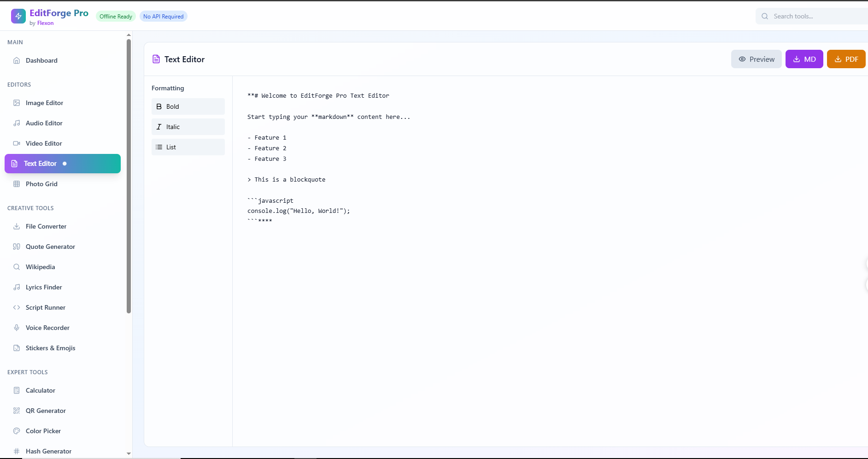Click the download icon on MD button
The height and width of the screenshot is (459, 868).
coord(797,59)
